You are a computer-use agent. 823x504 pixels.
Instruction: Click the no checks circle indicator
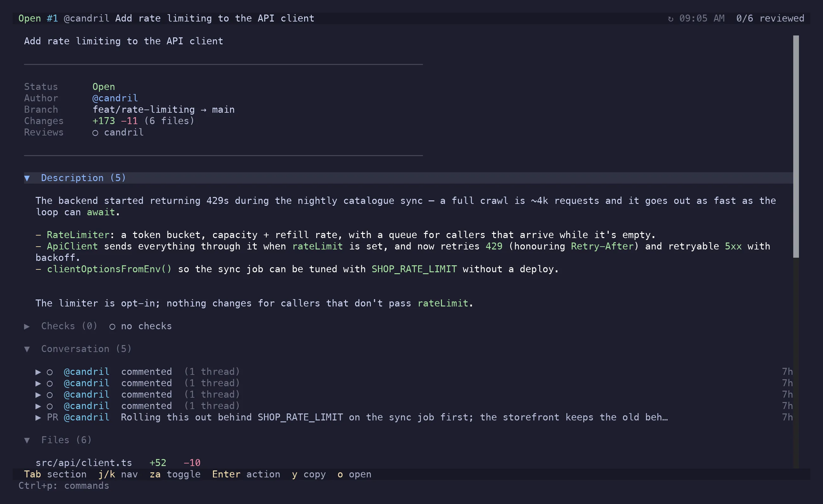(x=112, y=327)
